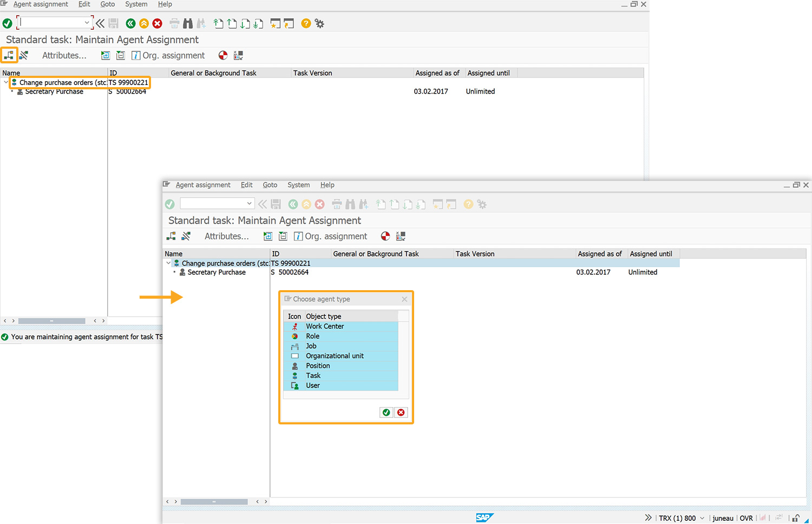812x524 pixels.
Task: Click the highlighted Create agent assignment icon
Action: 9,55
